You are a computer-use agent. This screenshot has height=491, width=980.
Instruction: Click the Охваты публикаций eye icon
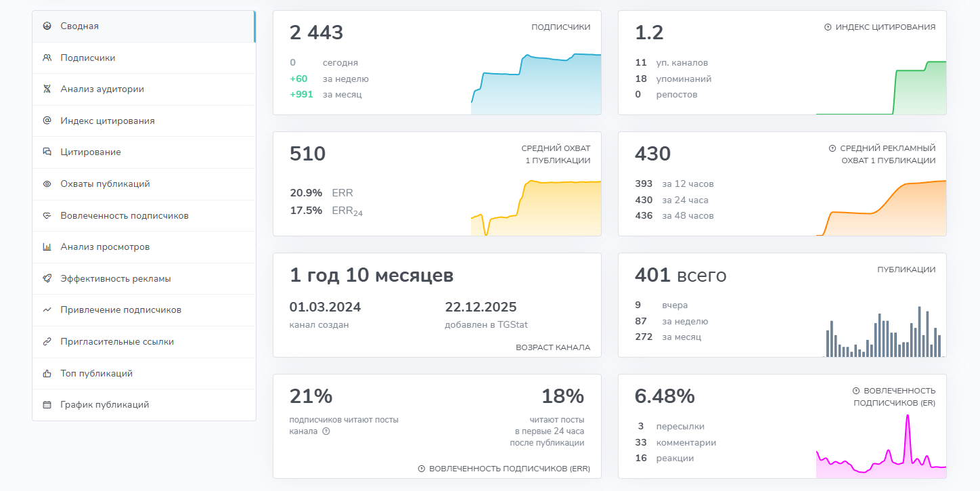47,184
